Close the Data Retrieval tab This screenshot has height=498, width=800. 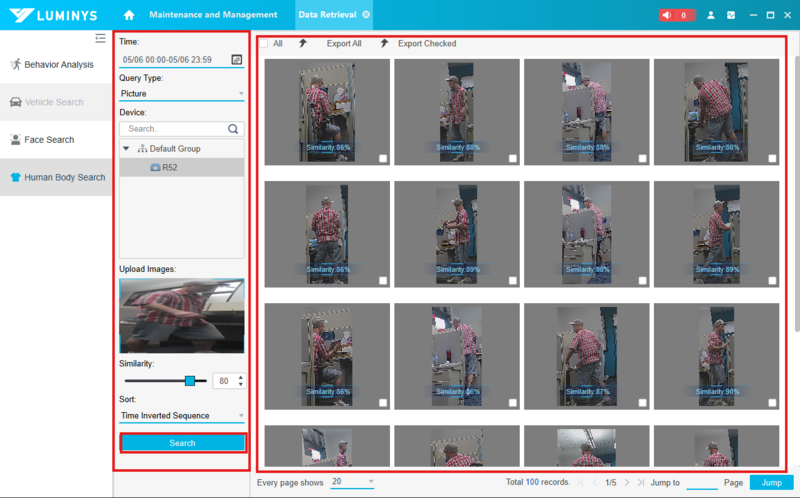coord(366,15)
